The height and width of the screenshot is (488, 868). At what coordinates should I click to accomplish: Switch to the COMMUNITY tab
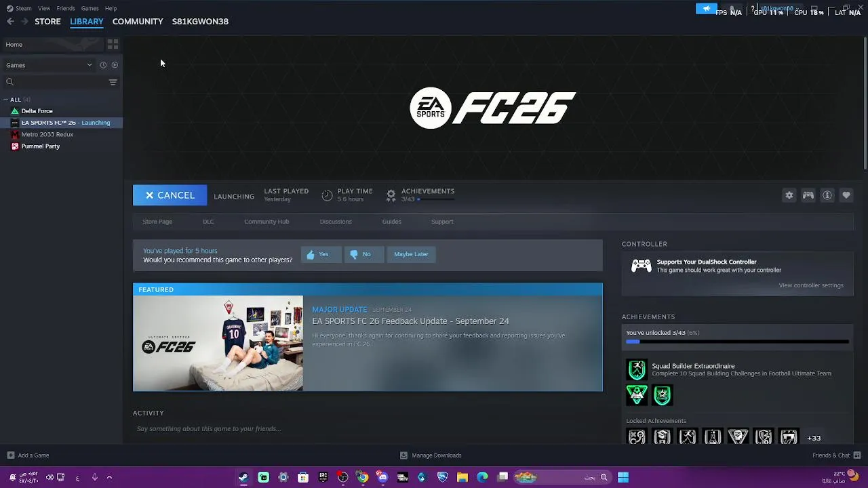(138, 22)
